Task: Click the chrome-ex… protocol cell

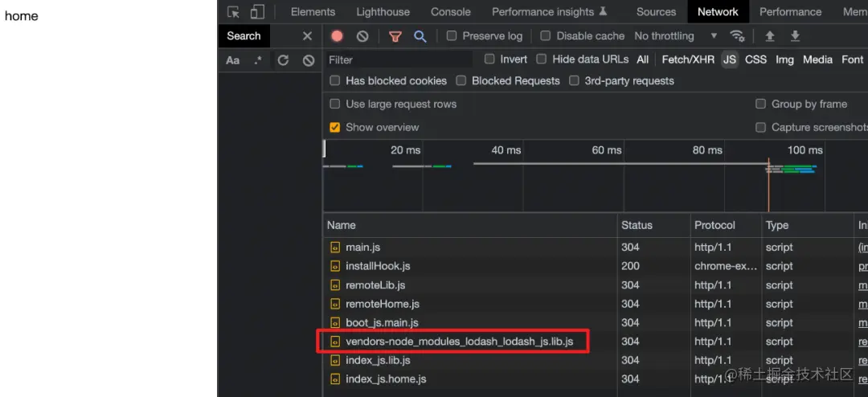Action: click(x=726, y=266)
